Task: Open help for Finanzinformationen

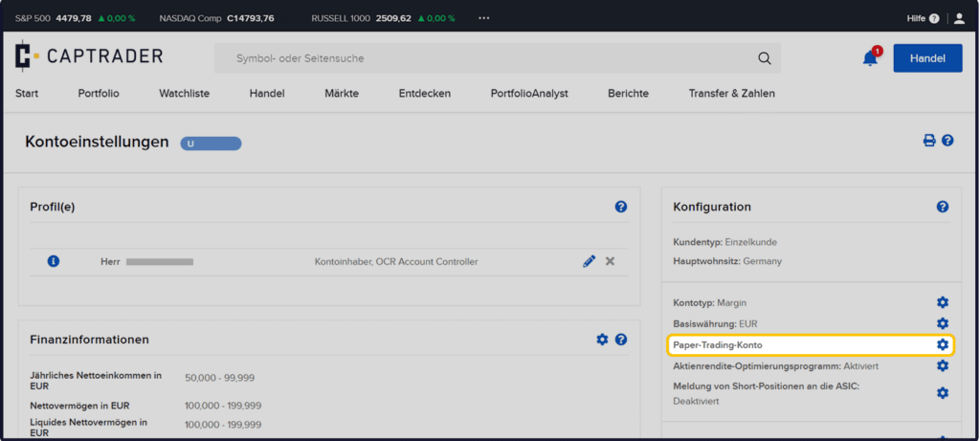Action: tap(620, 340)
